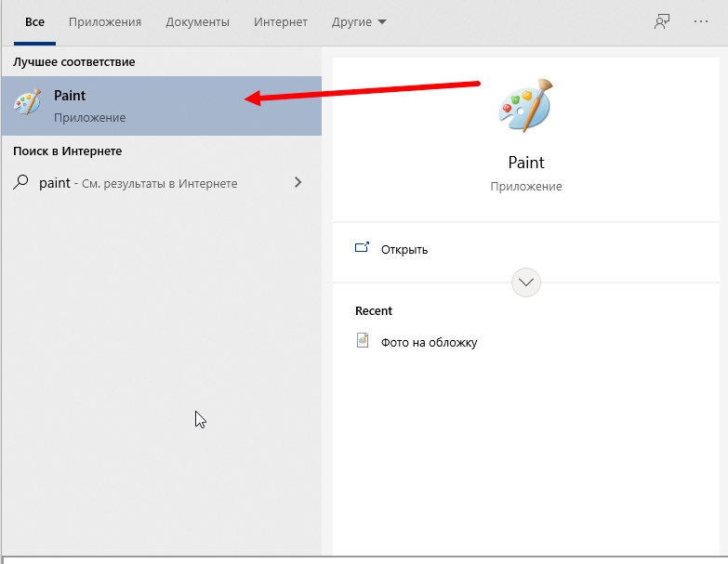
Task: Expand the paint web result chevron
Action: click(x=298, y=182)
